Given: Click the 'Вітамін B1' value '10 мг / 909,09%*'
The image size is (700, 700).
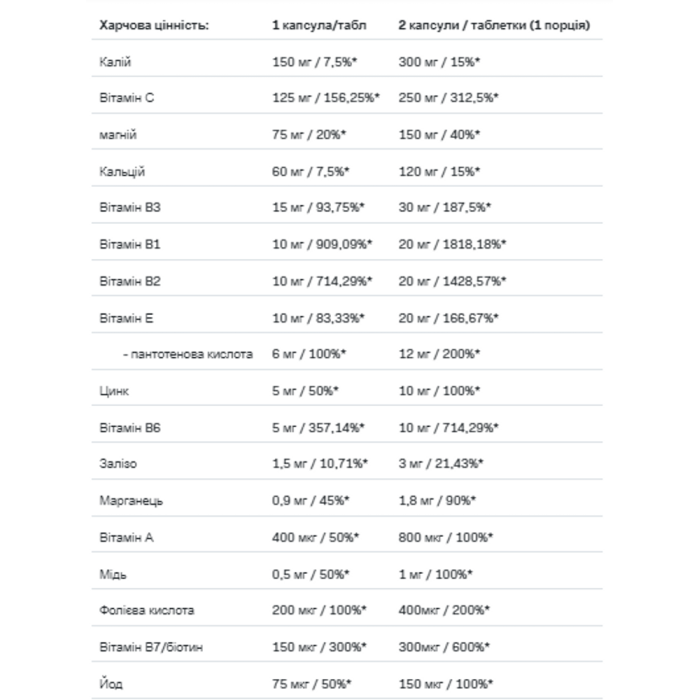Looking at the screenshot, I should [x=322, y=245].
